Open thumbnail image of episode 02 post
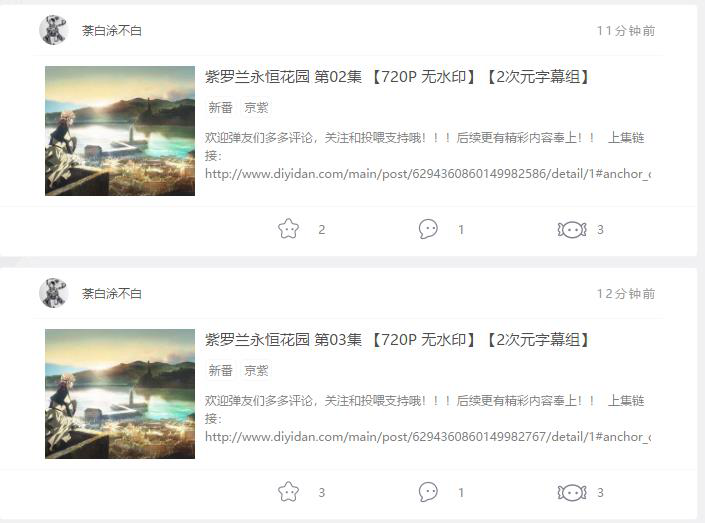 pyautogui.click(x=120, y=131)
